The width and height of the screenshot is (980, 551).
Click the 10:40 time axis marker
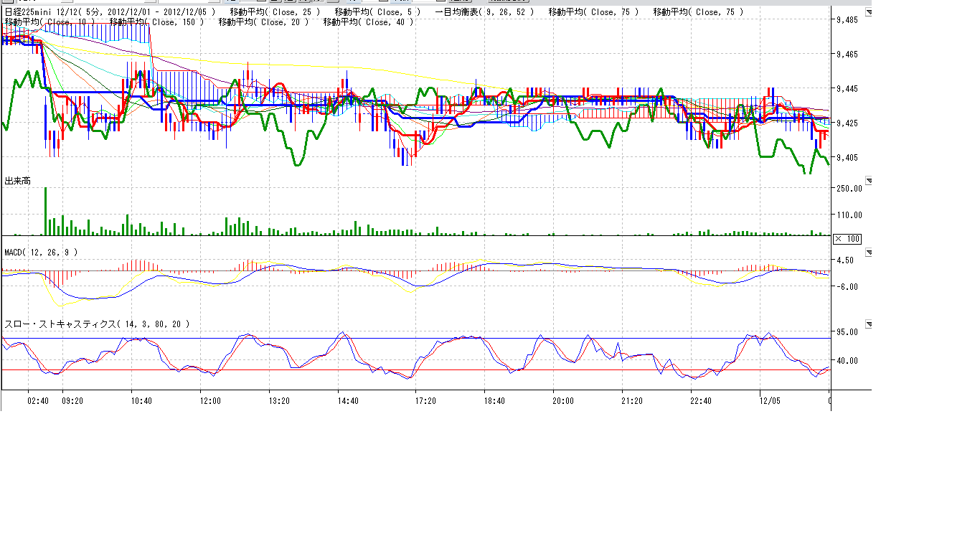point(141,401)
